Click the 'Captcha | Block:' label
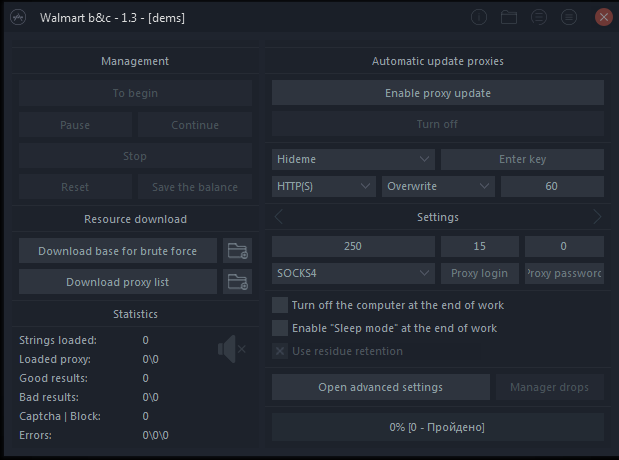619x460 pixels. (x=60, y=416)
